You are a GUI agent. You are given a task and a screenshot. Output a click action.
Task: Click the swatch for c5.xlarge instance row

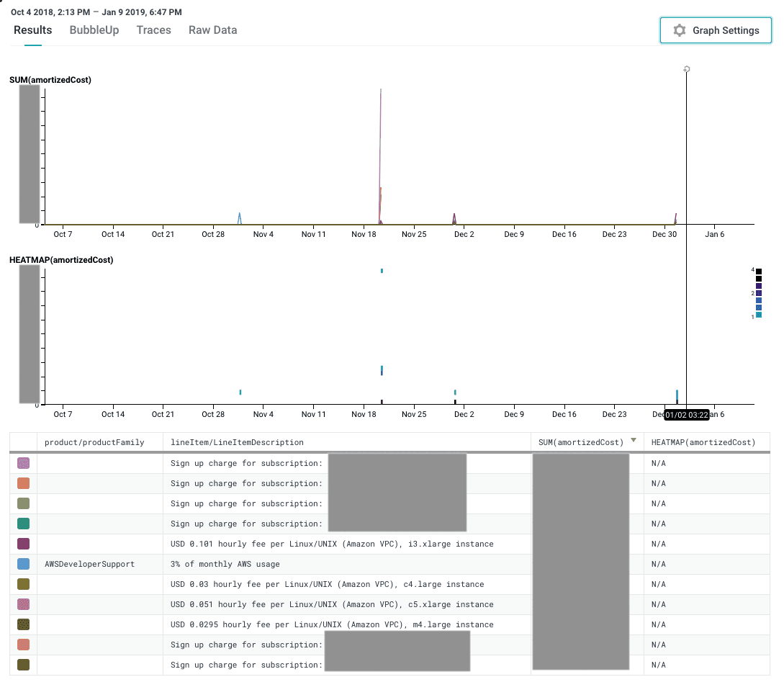click(x=24, y=604)
